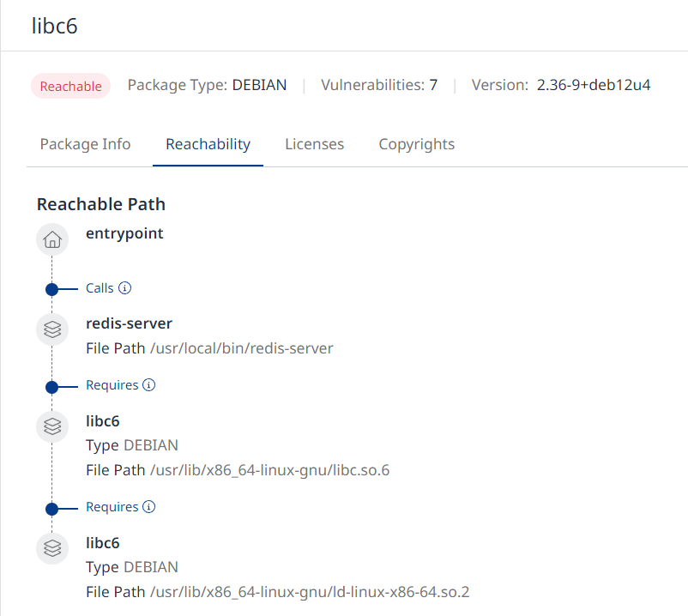
Task: Click the layers icon beside redis-server
Action: (52, 329)
